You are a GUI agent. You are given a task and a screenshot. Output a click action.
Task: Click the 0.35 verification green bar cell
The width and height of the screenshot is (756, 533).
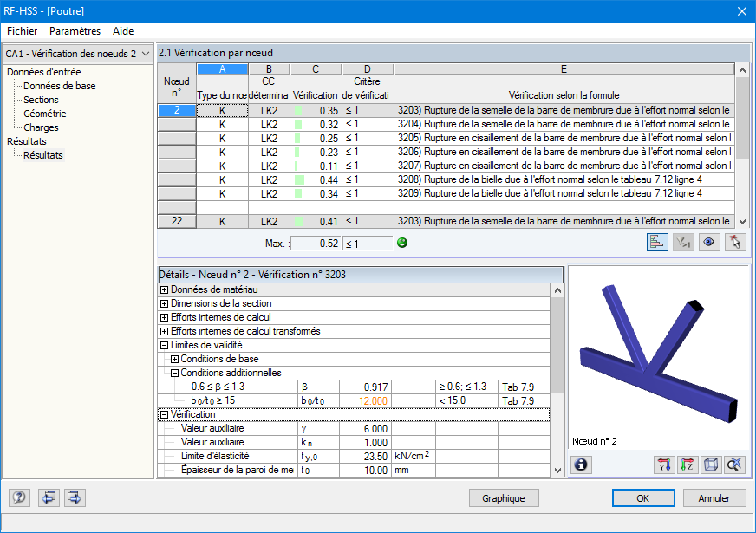tap(316, 111)
